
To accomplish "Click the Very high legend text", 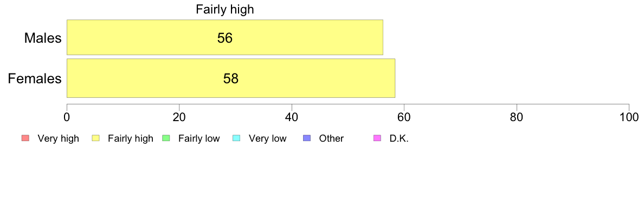I will click(58, 139).
